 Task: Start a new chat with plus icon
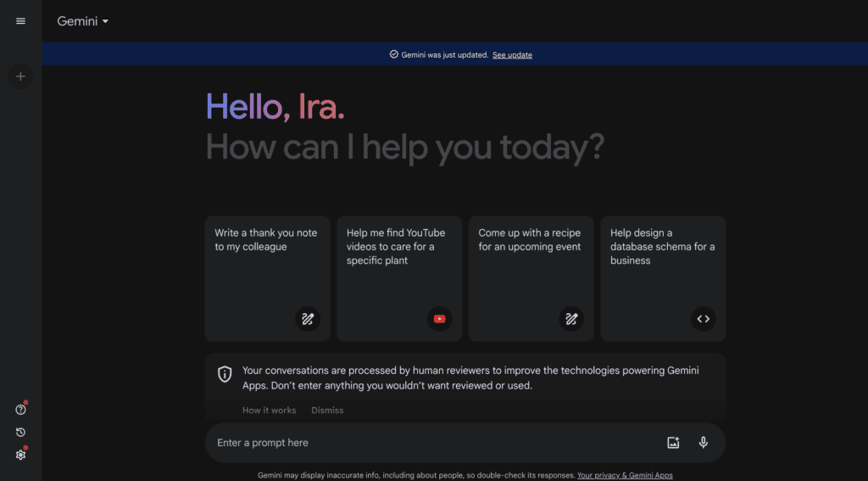coord(20,77)
